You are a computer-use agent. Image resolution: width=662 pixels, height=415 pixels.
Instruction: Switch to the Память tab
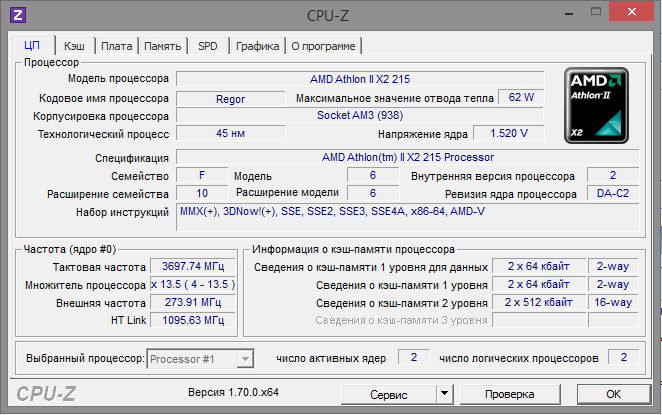point(162,46)
